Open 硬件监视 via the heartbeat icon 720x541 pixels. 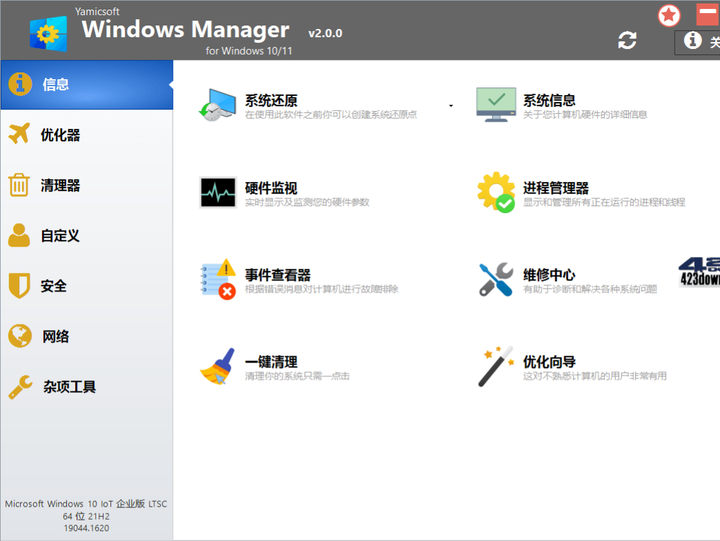[218, 192]
